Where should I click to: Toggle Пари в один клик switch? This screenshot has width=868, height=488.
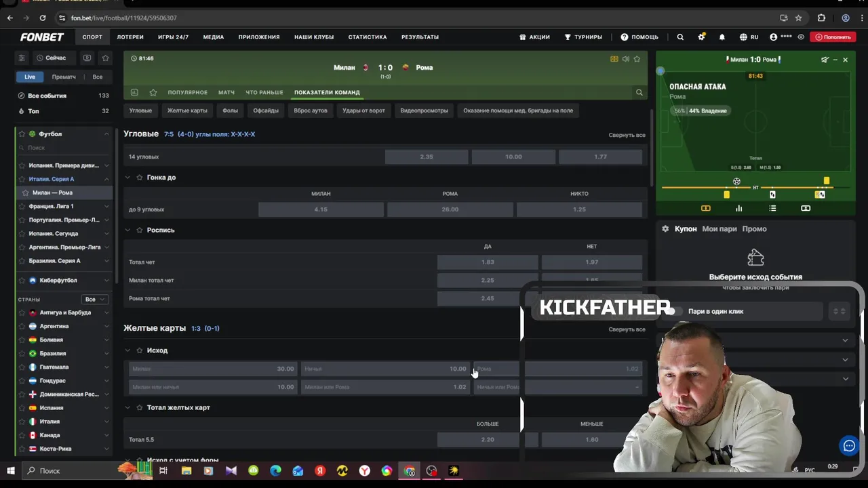coord(673,311)
